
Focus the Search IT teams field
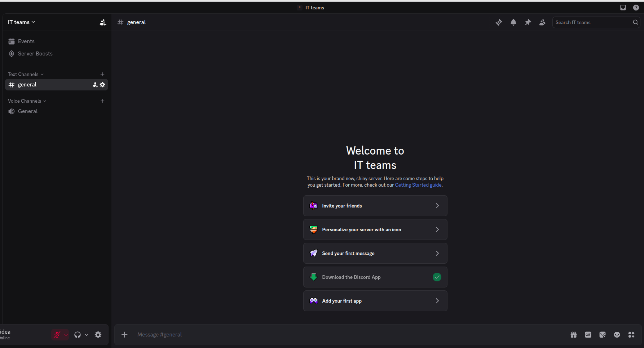coord(596,22)
